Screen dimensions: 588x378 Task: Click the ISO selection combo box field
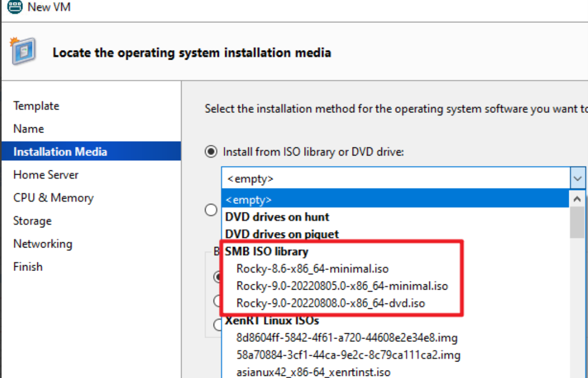[x=395, y=179]
